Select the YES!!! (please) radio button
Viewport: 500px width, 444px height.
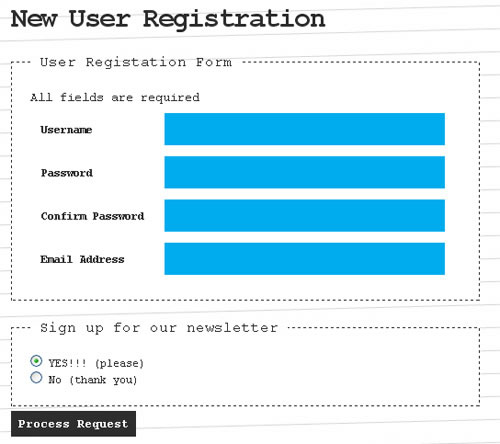click(x=36, y=361)
